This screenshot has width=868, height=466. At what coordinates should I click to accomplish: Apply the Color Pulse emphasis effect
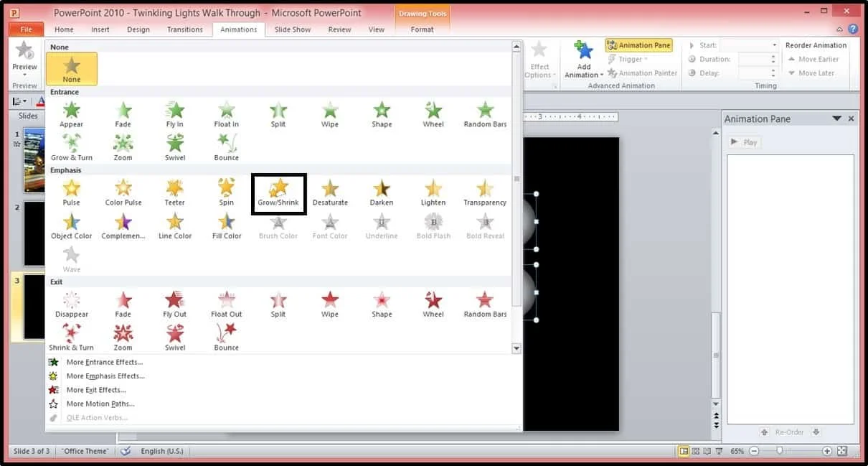click(123, 193)
